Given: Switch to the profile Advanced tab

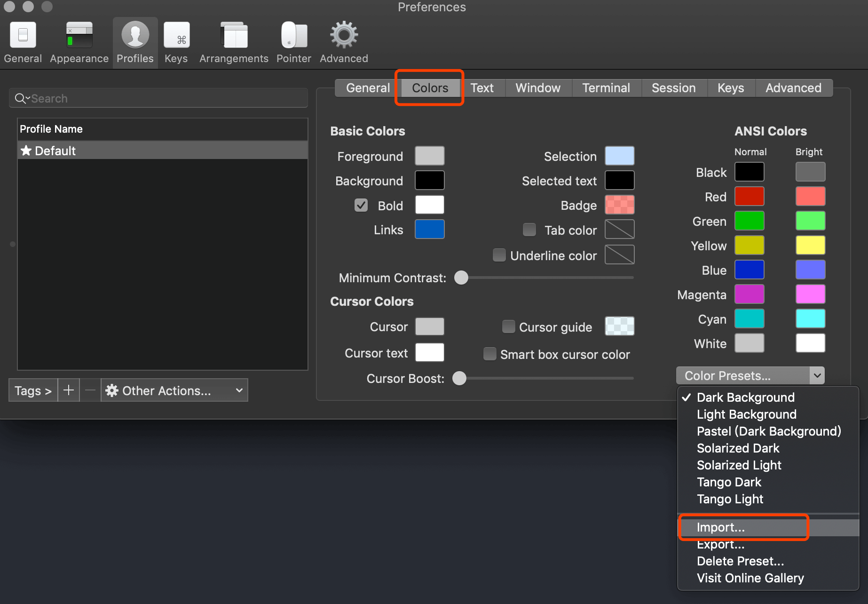Looking at the screenshot, I should [x=793, y=88].
